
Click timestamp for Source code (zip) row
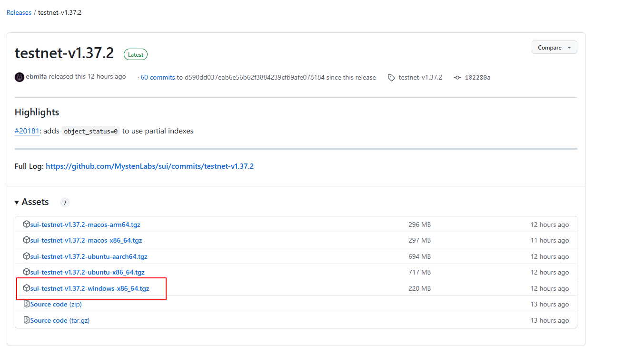click(550, 304)
